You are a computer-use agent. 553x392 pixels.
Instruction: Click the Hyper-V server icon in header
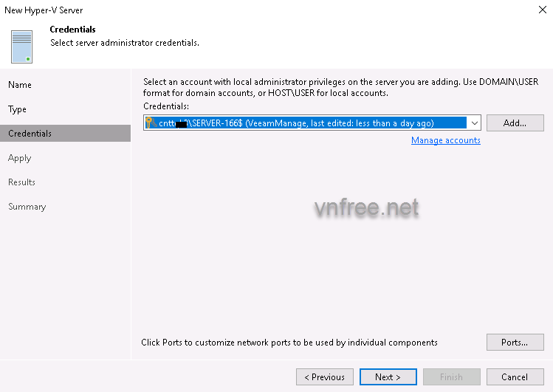click(x=21, y=46)
